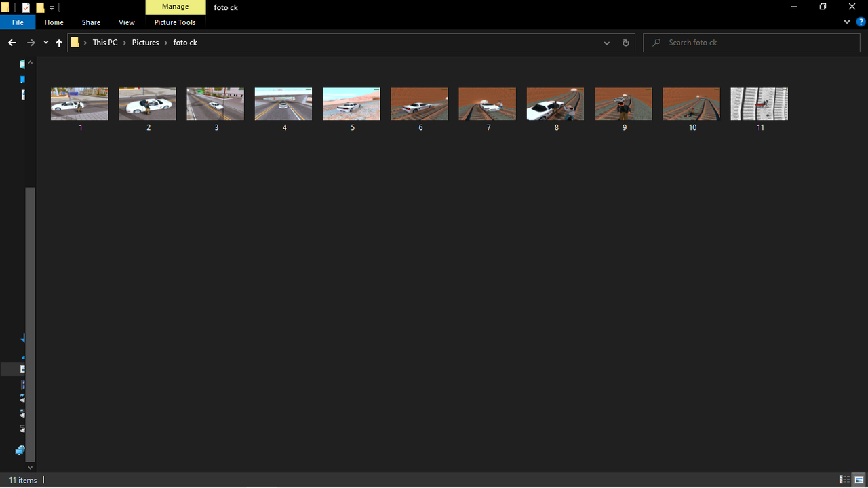The width and height of the screenshot is (868, 488).
Task: Go up one folder level
Action: (x=59, y=43)
